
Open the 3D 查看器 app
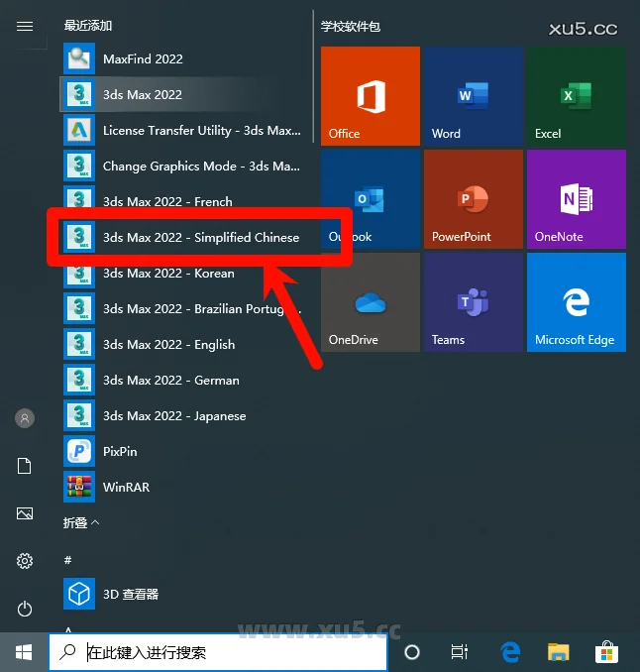pyautogui.click(x=131, y=595)
